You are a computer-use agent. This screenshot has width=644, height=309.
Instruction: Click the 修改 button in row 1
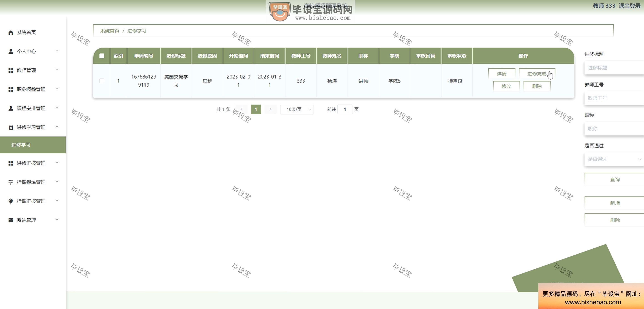point(506,86)
